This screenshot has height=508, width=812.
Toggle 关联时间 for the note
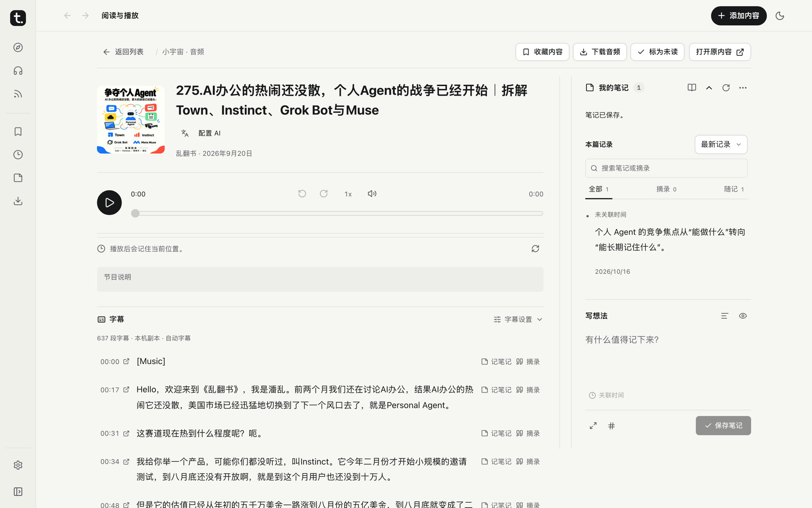(607, 395)
